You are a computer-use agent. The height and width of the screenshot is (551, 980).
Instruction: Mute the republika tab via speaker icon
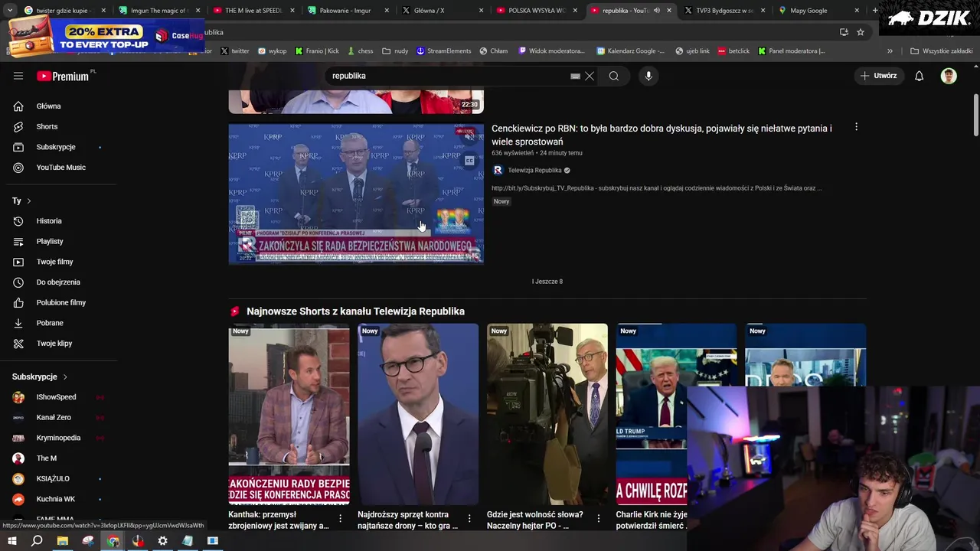point(657,11)
